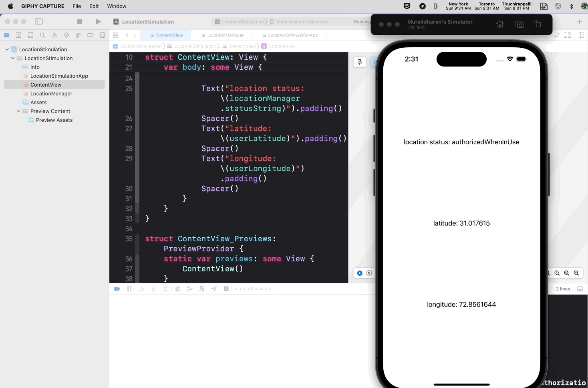Image resolution: width=588 pixels, height=388 pixels.
Task: Pin the code preview with pin toggle
Action: pos(359,62)
